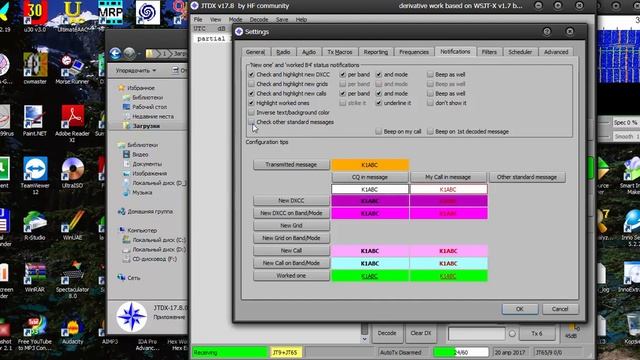This screenshot has height=360, width=640.
Task: Open the MRP desktop icon
Action: 110,14
